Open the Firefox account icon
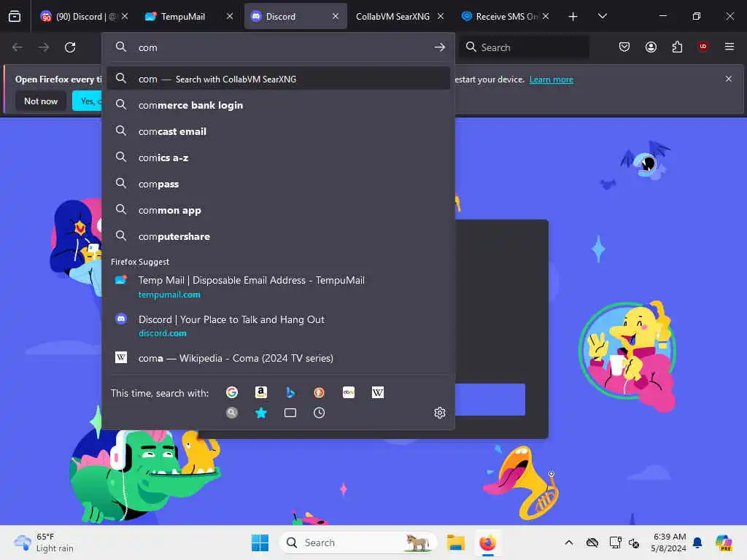Image resolution: width=747 pixels, height=560 pixels. coord(651,47)
